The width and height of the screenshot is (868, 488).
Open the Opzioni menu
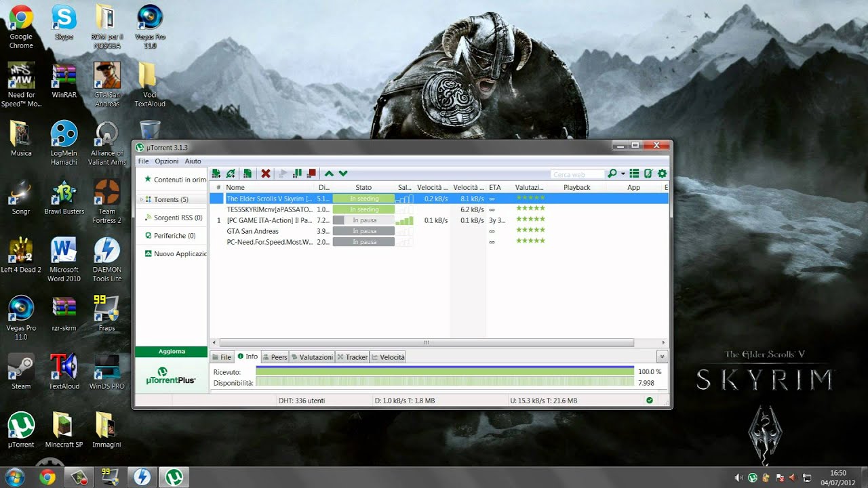pos(166,161)
